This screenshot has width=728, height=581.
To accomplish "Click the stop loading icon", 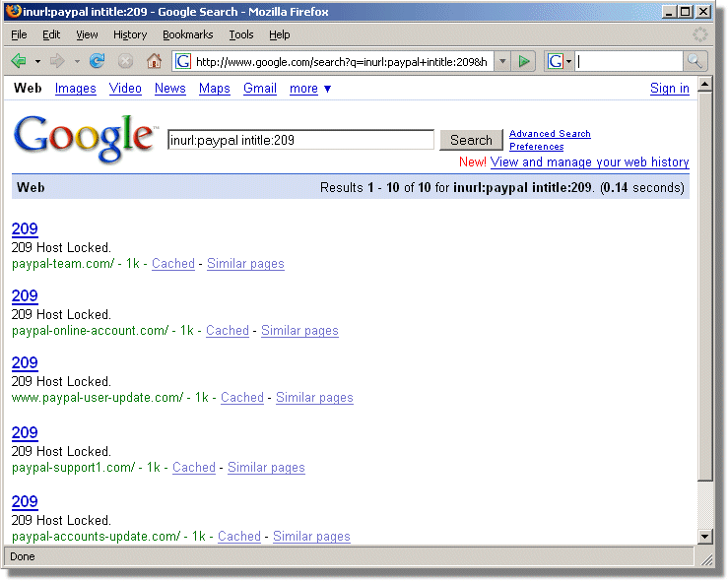I will (x=125, y=61).
